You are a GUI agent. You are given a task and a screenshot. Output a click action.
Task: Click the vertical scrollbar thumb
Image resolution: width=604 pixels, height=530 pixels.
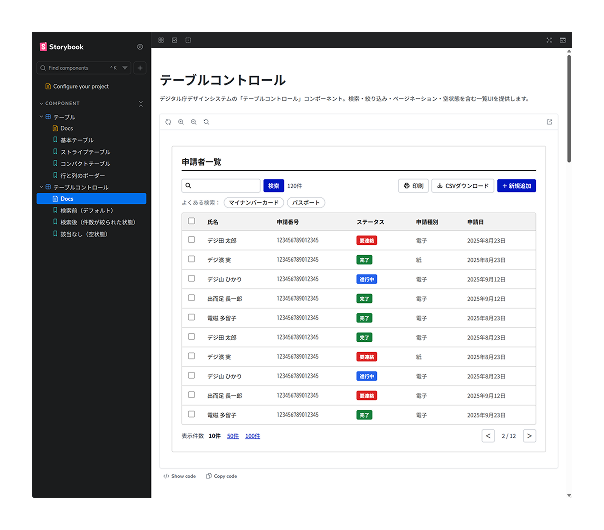(569, 109)
